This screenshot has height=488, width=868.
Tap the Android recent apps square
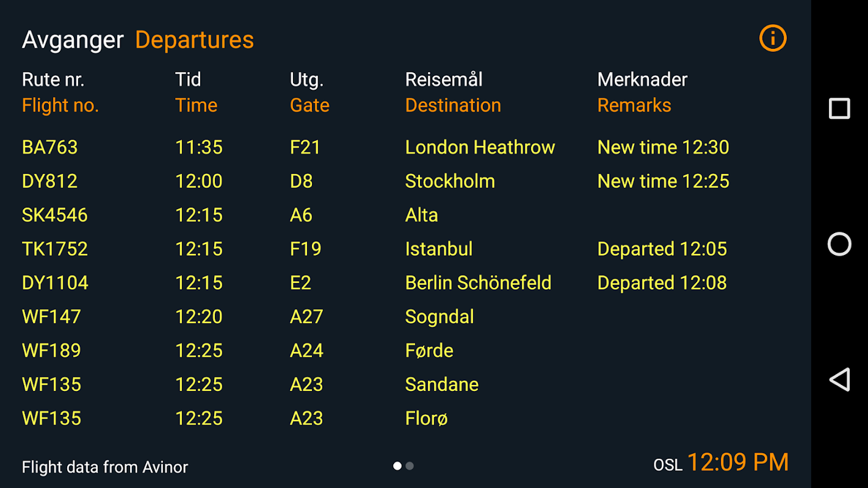pyautogui.click(x=839, y=109)
